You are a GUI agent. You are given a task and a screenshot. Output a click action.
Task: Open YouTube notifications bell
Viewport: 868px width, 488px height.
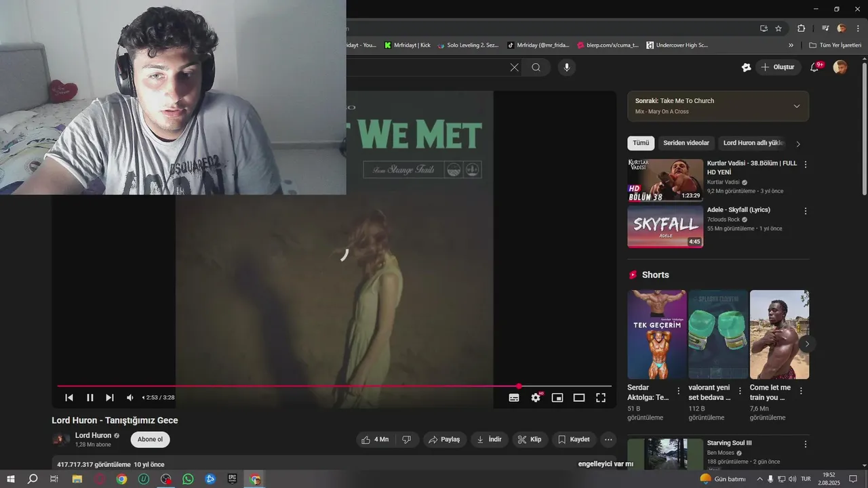(815, 67)
